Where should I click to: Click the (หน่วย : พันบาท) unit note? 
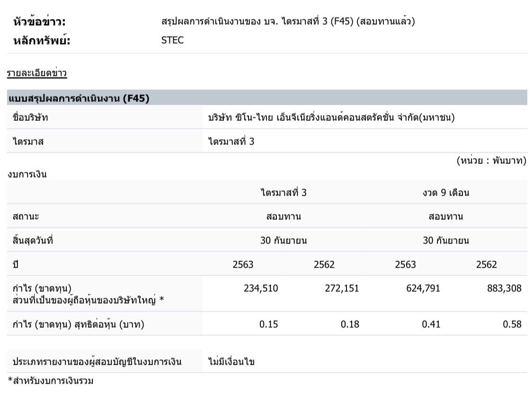click(491, 161)
